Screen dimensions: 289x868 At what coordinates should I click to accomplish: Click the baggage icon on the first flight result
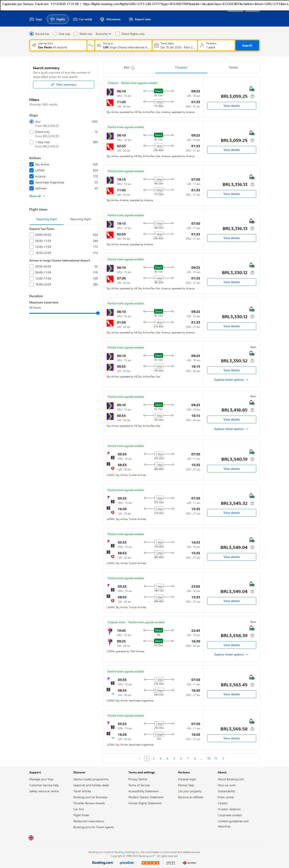252,89
